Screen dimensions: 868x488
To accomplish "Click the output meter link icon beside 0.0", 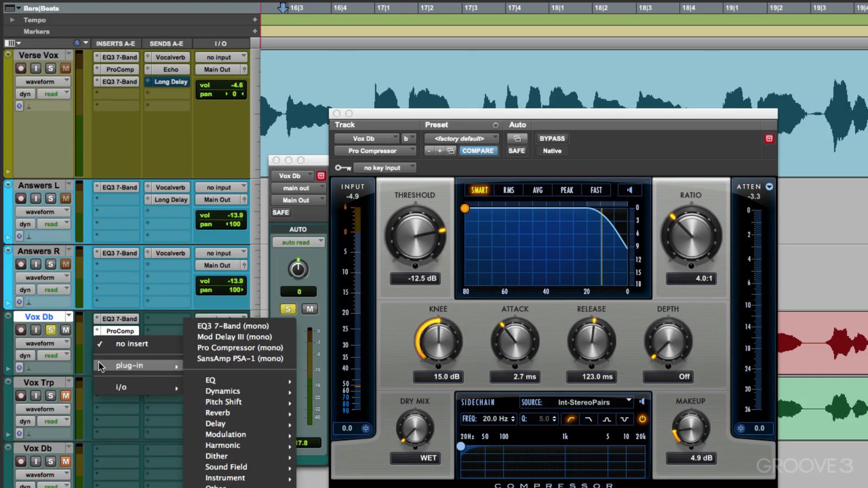I will 741,428.
